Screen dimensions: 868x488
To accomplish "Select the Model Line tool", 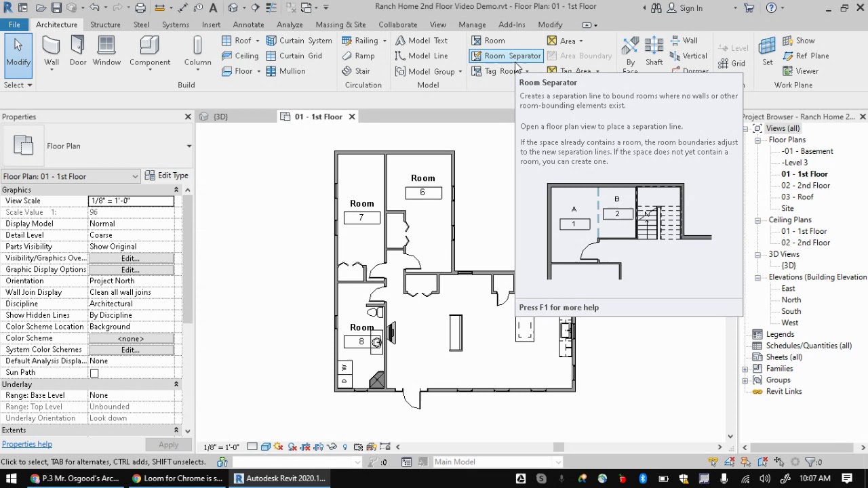I will point(421,56).
